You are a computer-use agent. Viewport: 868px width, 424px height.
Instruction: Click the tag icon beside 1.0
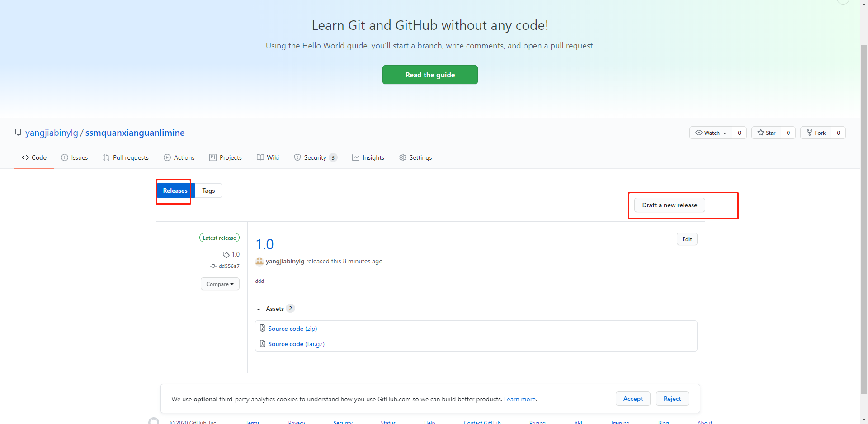226,255
